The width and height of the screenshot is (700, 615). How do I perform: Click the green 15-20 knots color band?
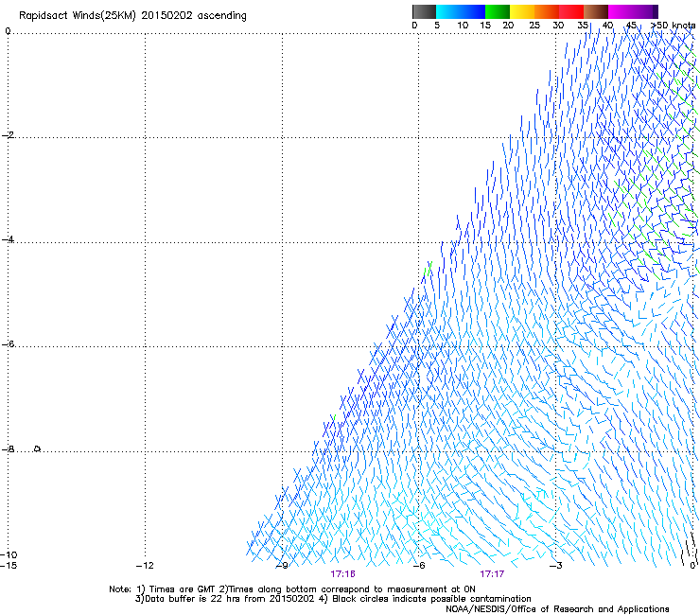coord(498,11)
